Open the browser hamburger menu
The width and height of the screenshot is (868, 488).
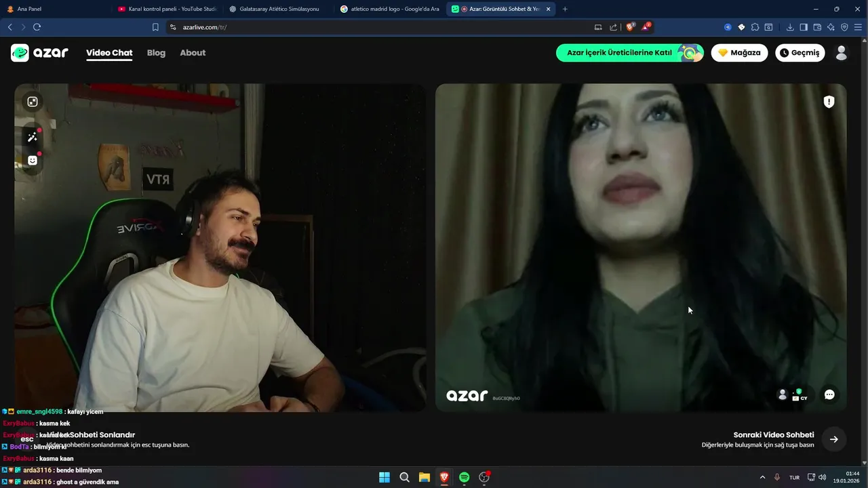pos(858,27)
